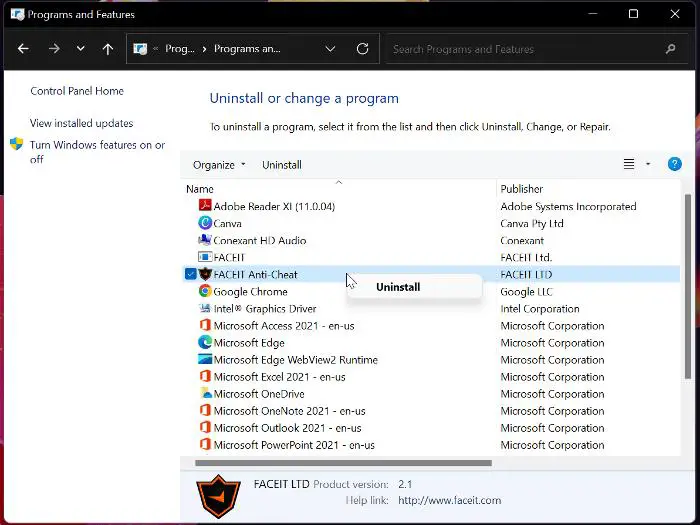Select the Conexant HD Audio name
This screenshot has height=525, width=700.
(260, 241)
